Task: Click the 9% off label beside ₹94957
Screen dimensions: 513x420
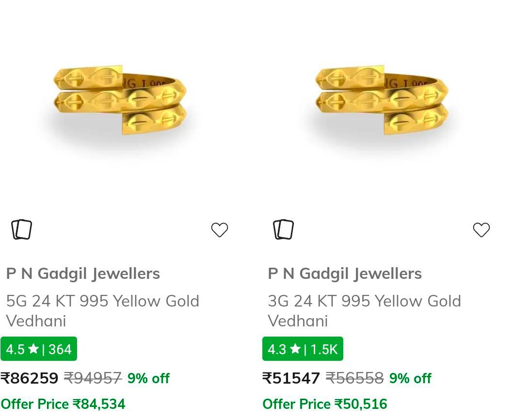Action: click(x=148, y=378)
